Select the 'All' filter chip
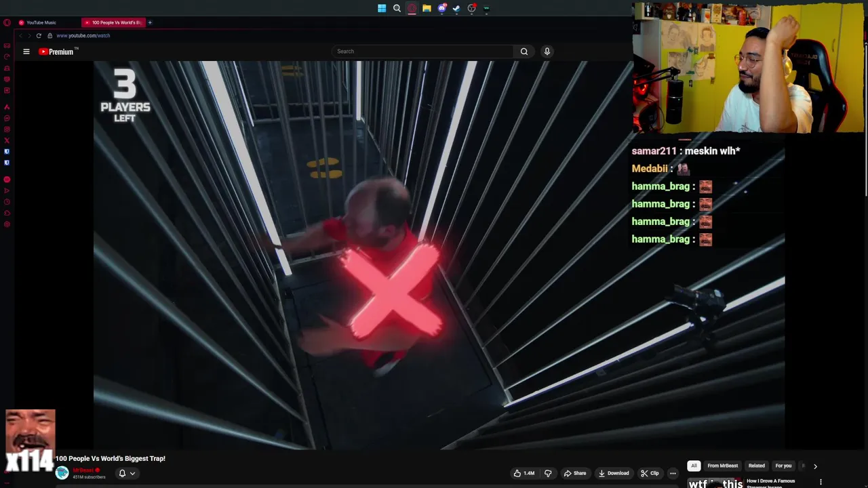The image size is (868, 488). click(x=694, y=466)
